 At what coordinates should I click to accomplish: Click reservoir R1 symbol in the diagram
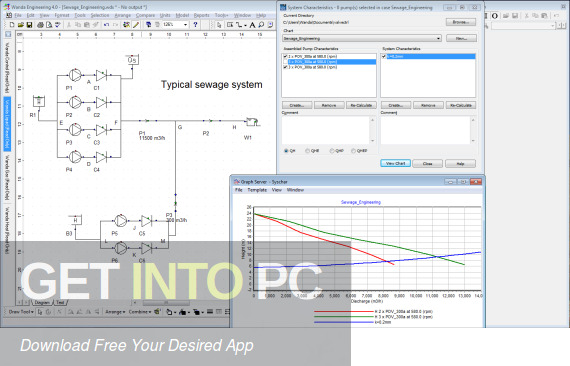coord(39,101)
